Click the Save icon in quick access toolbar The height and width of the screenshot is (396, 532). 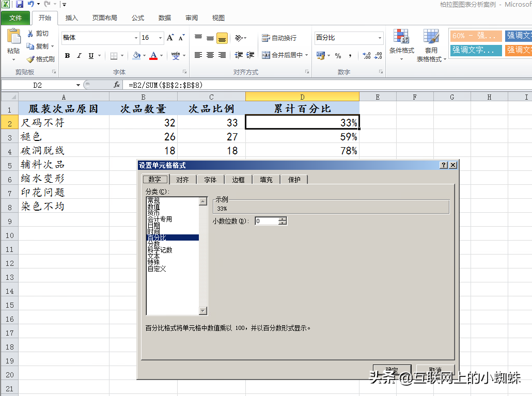20,4
